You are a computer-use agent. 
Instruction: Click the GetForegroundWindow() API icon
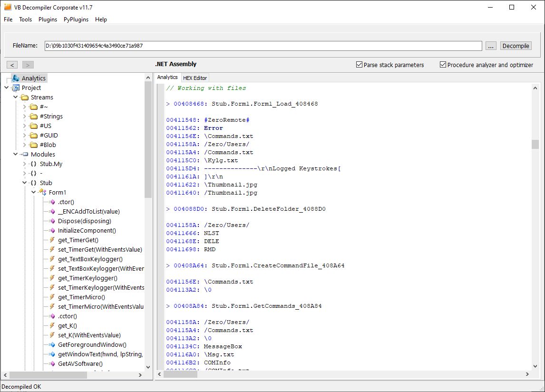[52, 345]
